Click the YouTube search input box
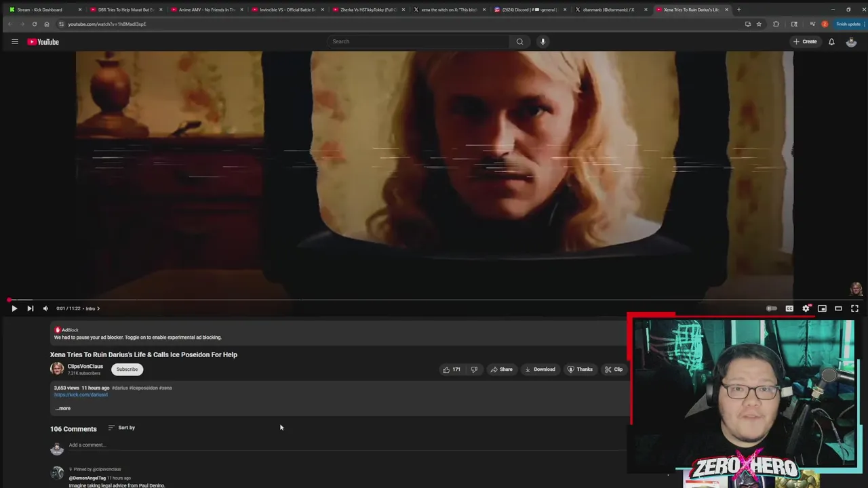Viewport: 868px width, 488px height. click(x=418, y=41)
